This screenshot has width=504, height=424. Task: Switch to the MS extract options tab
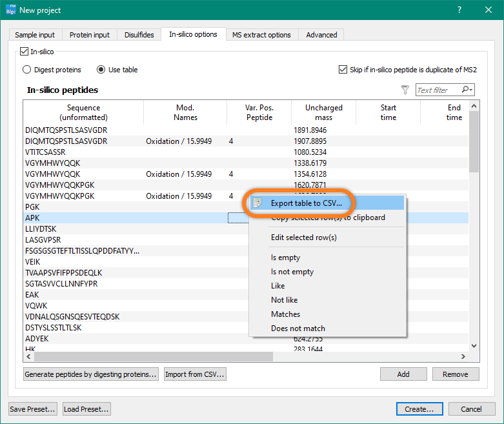pos(261,35)
